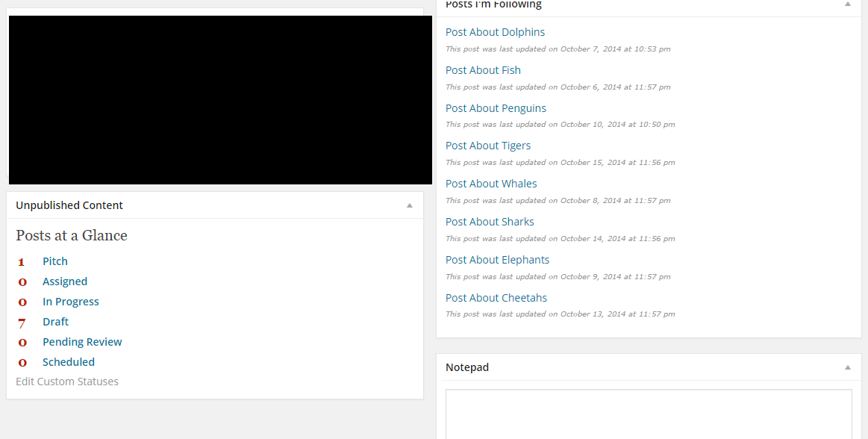868x439 pixels.
Task: Open Post About Elephants
Action: point(497,260)
